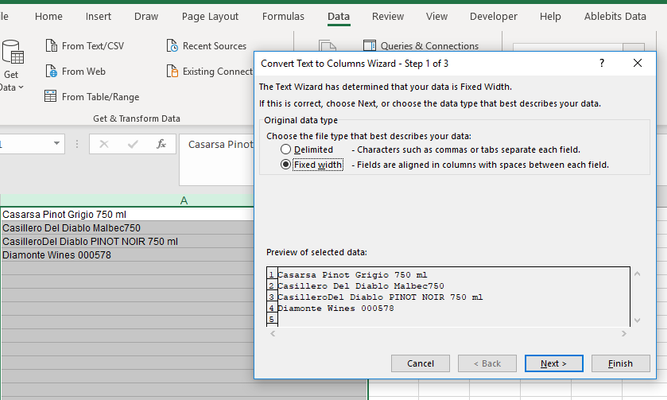Click preview row 1 Casarsa Pinot Grigio
The height and width of the screenshot is (400, 667).
pyautogui.click(x=352, y=275)
